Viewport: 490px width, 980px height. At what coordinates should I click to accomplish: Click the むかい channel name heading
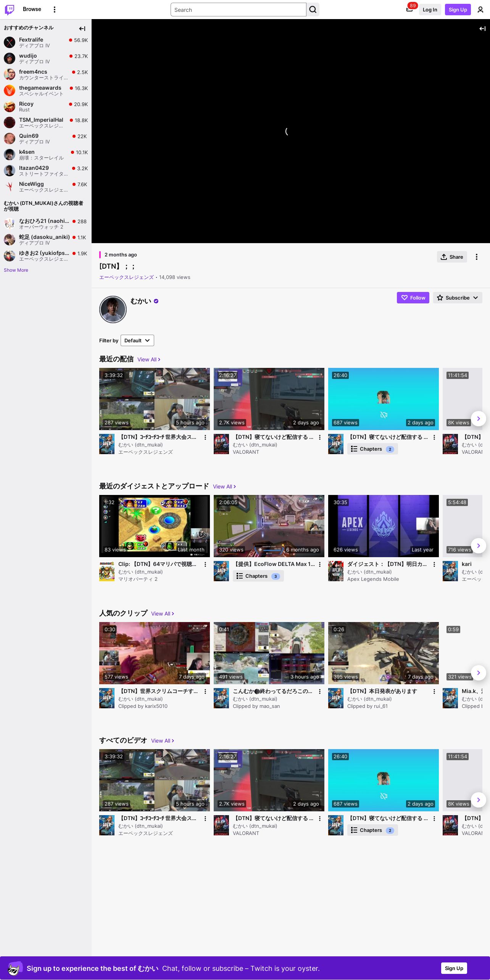click(141, 301)
